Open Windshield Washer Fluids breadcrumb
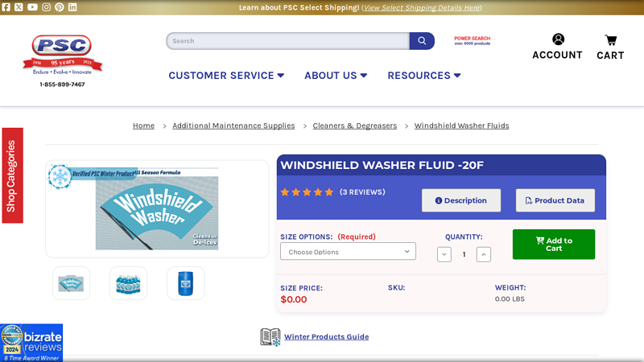Viewport: 644px width, 362px height. (461, 125)
